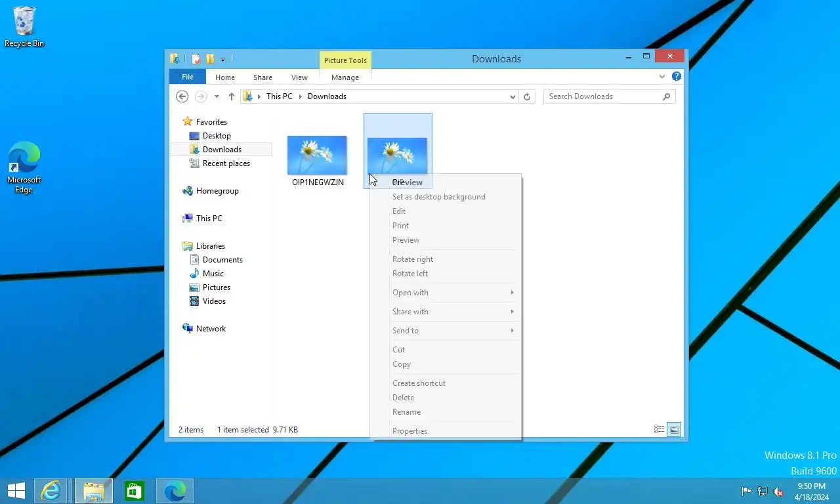Switch to the Home ribbon tab
Screen dimensions: 840x504
tap(225, 77)
